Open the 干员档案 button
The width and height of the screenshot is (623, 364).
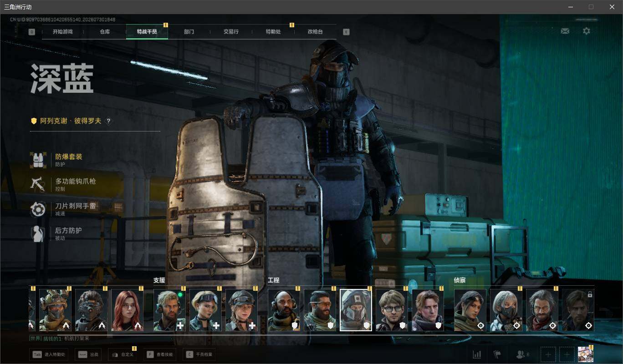(x=199, y=354)
